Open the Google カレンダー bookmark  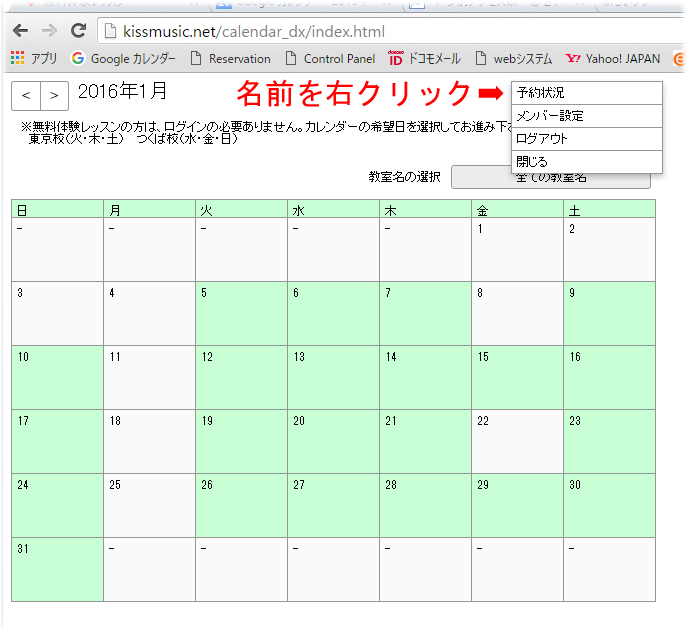(123, 58)
